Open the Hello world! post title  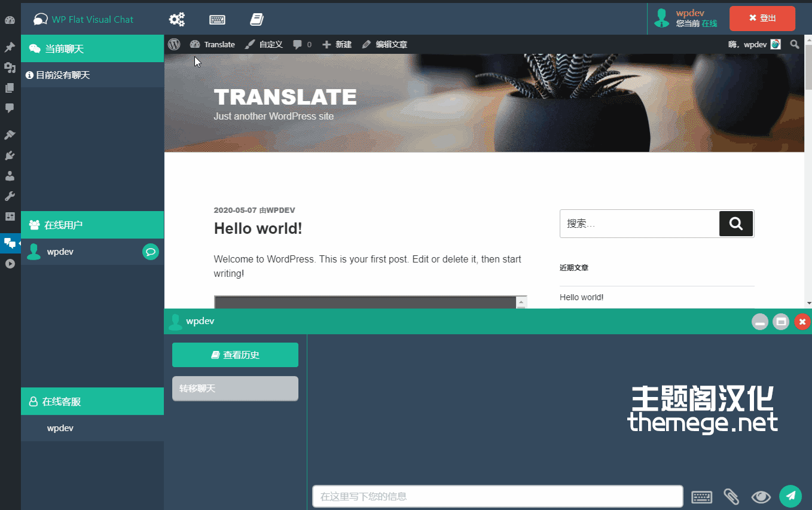pyautogui.click(x=258, y=228)
